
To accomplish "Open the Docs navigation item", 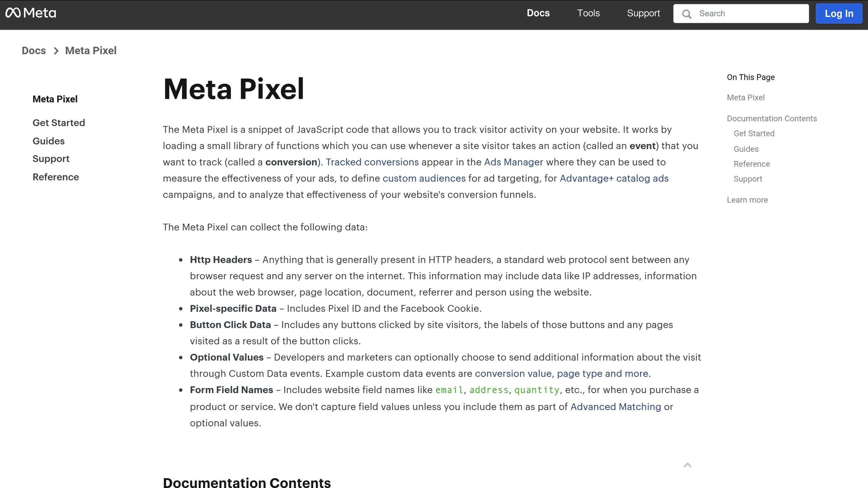I will click(538, 13).
